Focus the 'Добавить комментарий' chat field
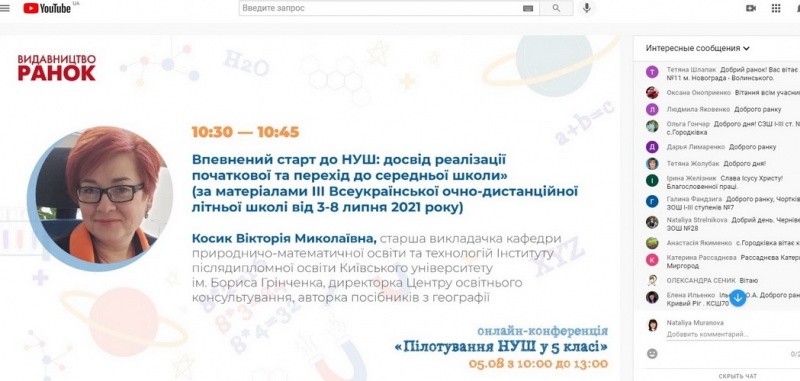 pos(733,335)
